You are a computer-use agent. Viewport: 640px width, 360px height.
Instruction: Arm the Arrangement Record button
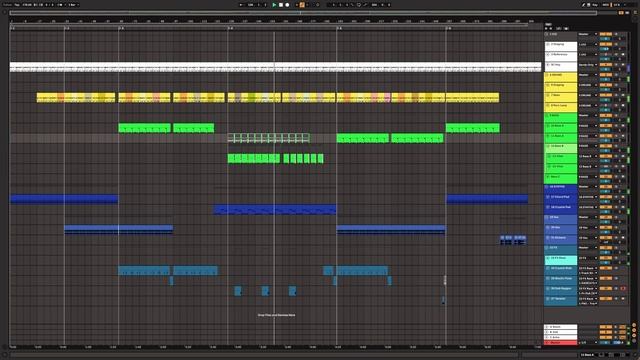[287, 5]
